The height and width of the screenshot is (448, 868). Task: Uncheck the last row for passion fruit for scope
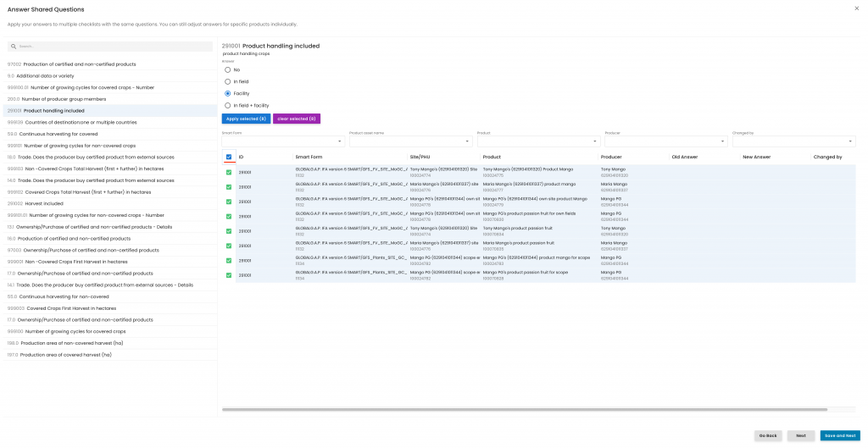pyautogui.click(x=229, y=275)
